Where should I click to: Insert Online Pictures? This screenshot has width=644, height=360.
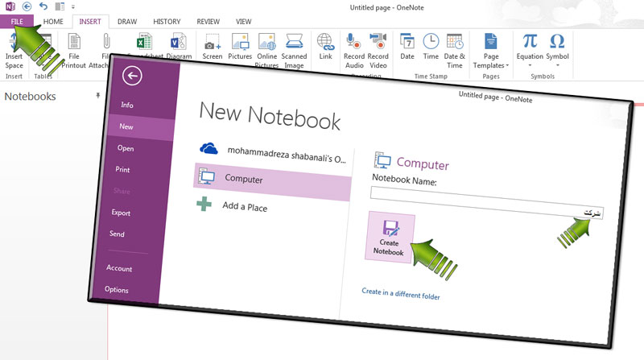click(x=267, y=50)
